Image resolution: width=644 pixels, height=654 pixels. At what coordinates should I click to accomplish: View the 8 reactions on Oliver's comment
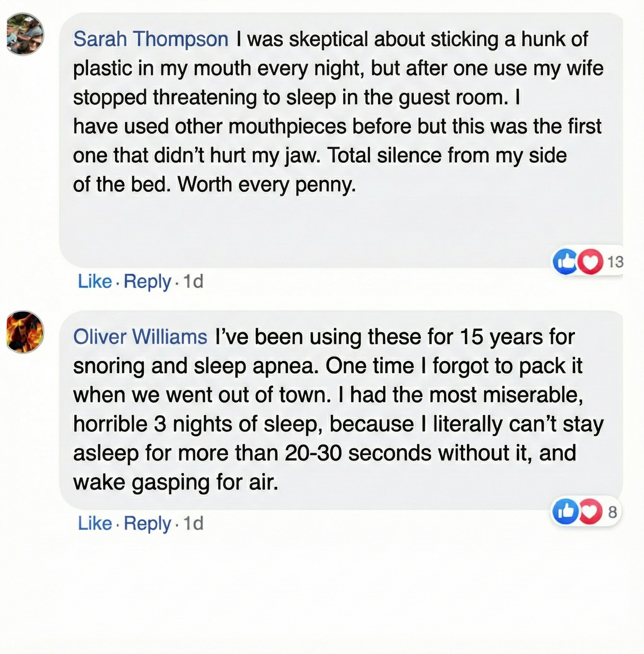(x=613, y=513)
